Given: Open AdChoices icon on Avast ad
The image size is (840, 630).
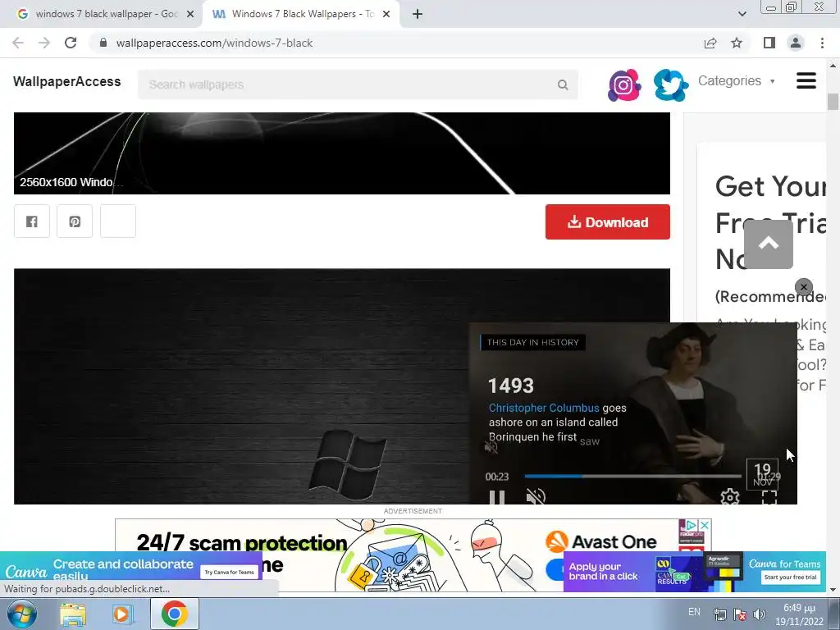Looking at the screenshot, I should coord(692,525).
